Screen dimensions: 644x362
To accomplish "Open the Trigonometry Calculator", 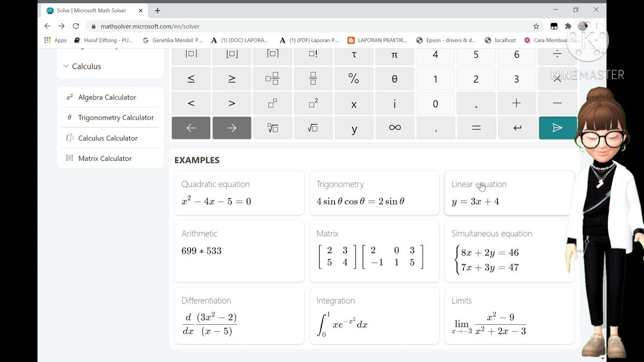I will pos(110,118).
